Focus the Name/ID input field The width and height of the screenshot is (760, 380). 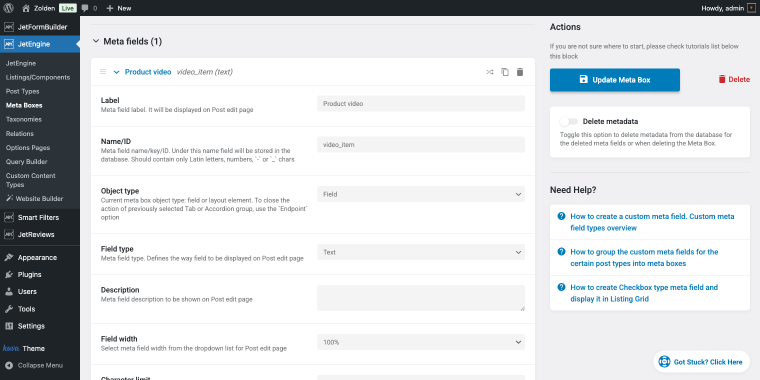(421, 144)
